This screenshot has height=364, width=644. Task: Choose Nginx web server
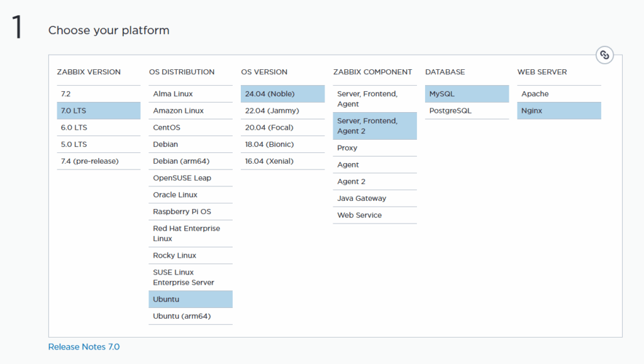click(x=559, y=111)
